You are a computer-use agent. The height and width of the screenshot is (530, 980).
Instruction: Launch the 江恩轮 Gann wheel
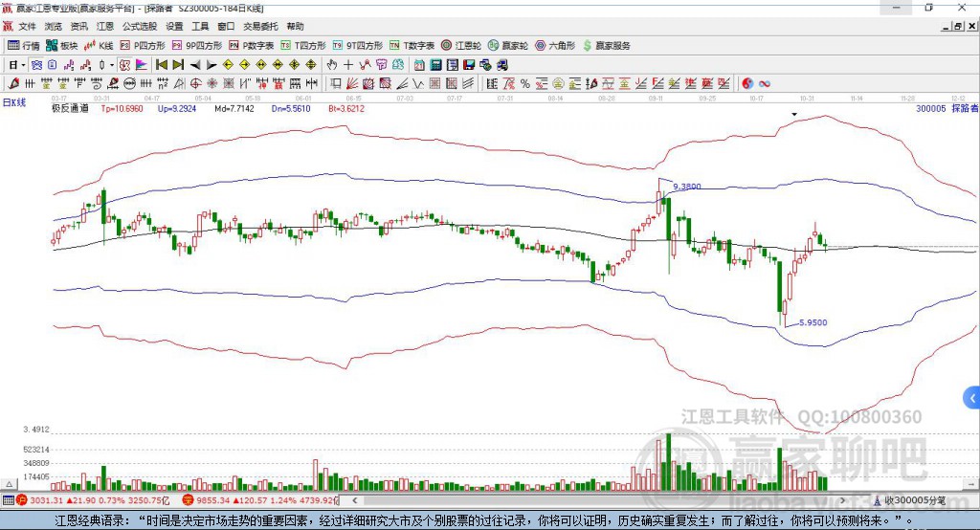pyautogui.click(x=461, y=46)
